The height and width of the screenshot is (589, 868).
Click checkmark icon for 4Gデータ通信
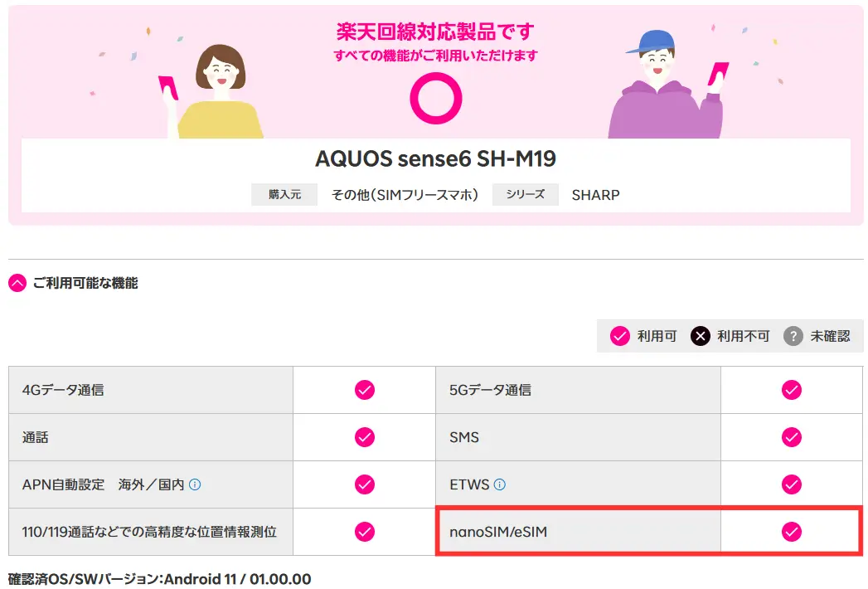(x=365, y=390)
